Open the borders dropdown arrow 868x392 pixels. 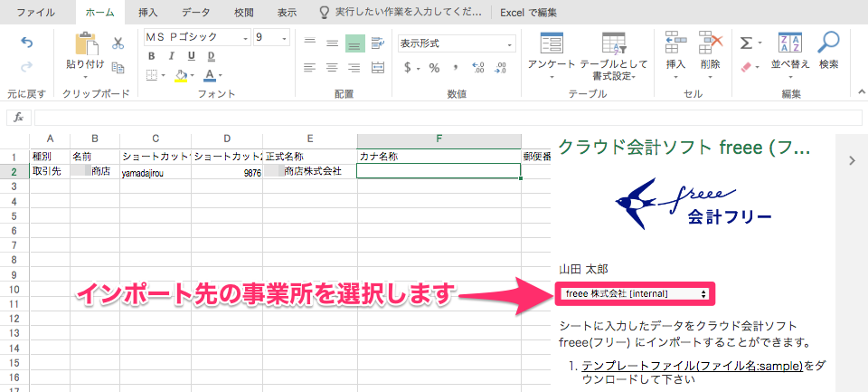click(x=162, y=75)
